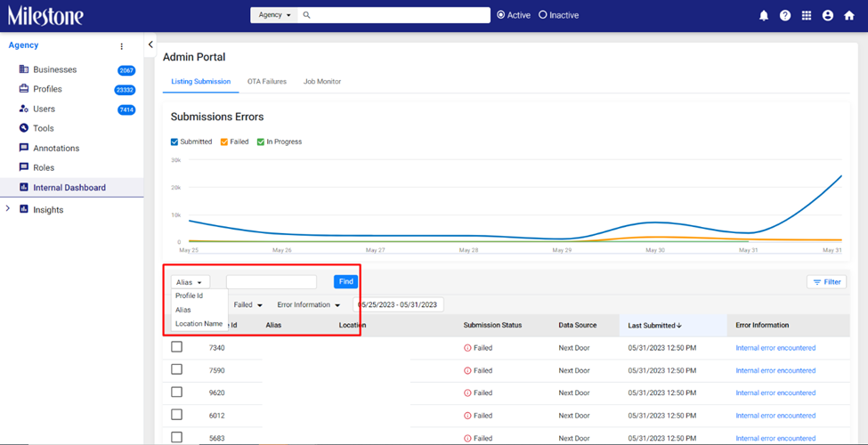Click the search text field beside Alias
The image size is (868, 445).
click(x=272, y=282)
